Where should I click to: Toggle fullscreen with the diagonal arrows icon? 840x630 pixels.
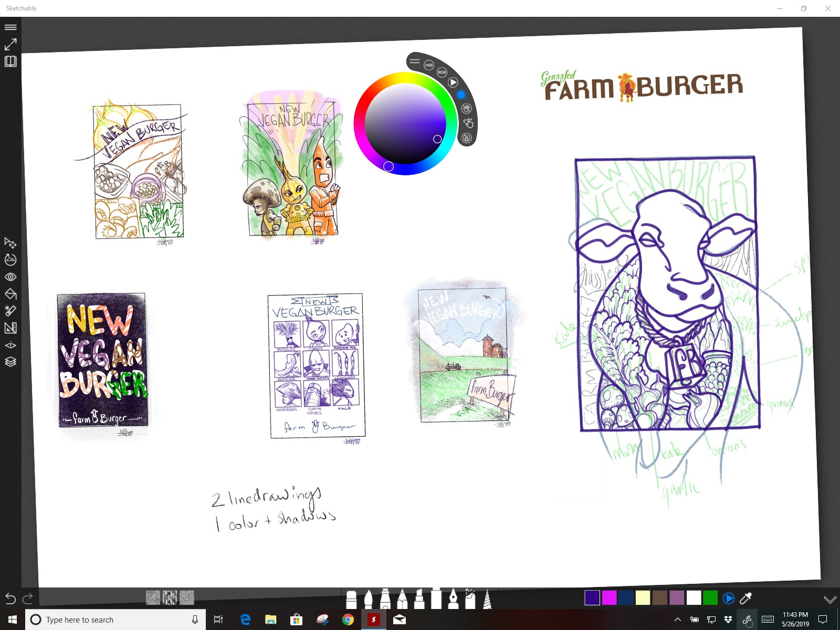click(x=10, y=44)
